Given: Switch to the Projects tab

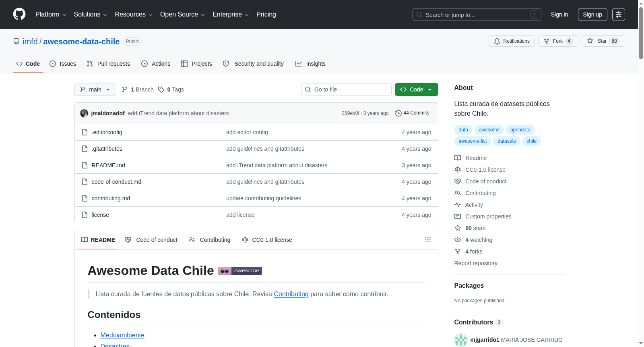Looking at the screenshot, I should [x=196, y=64].
